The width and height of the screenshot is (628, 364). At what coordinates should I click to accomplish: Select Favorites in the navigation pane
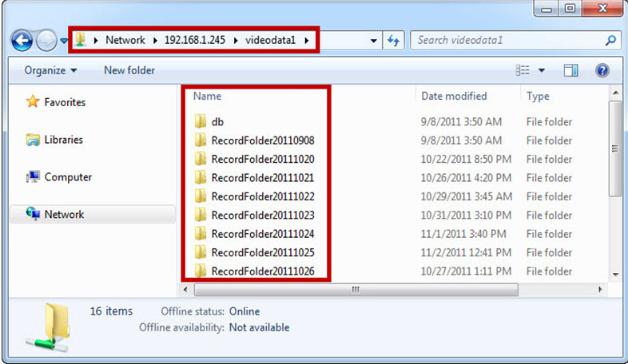click(56, 102)
